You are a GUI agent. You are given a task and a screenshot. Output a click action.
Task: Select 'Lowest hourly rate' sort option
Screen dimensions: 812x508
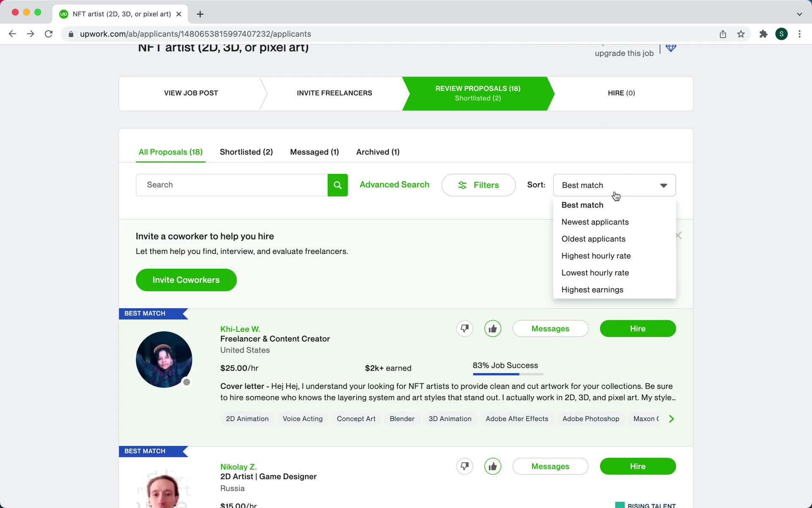(595, 272)
